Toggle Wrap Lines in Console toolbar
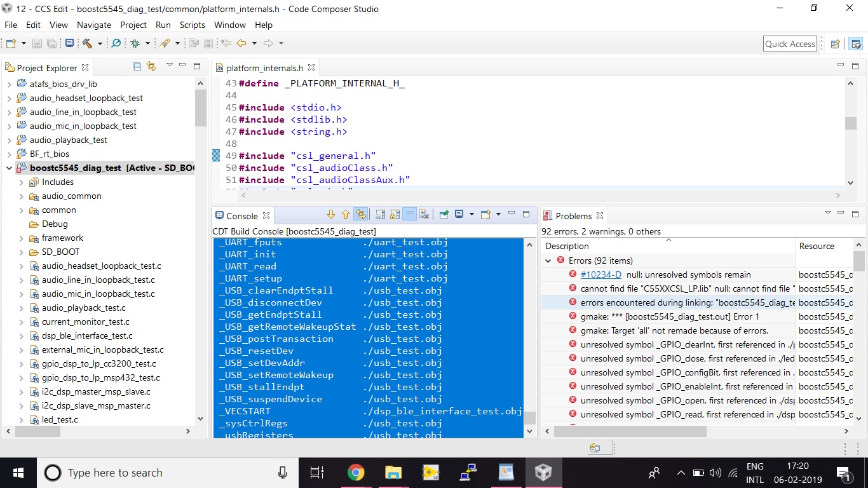This screenshot has width=868, height=488. tap(410, 215)
